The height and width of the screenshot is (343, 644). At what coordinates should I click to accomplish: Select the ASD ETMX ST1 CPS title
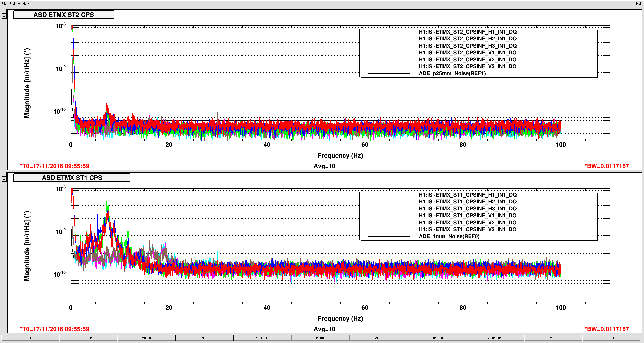click(72, 178)
